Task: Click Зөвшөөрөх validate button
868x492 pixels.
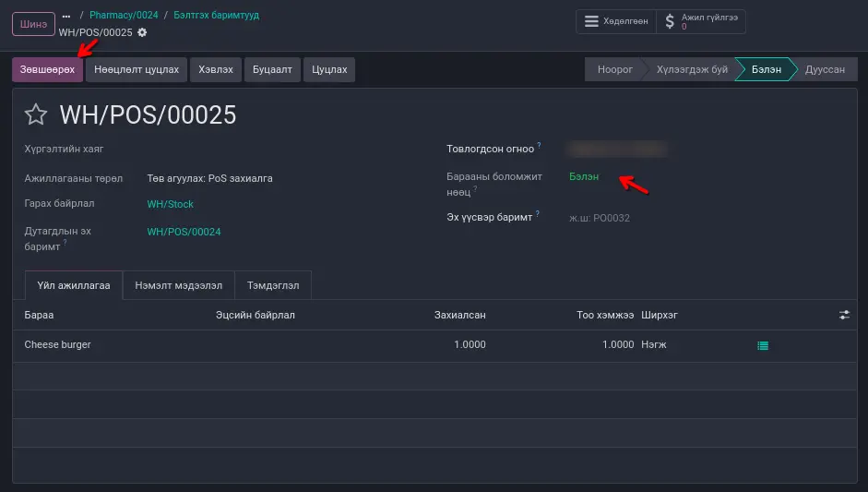Action: (x=47, y=69)
